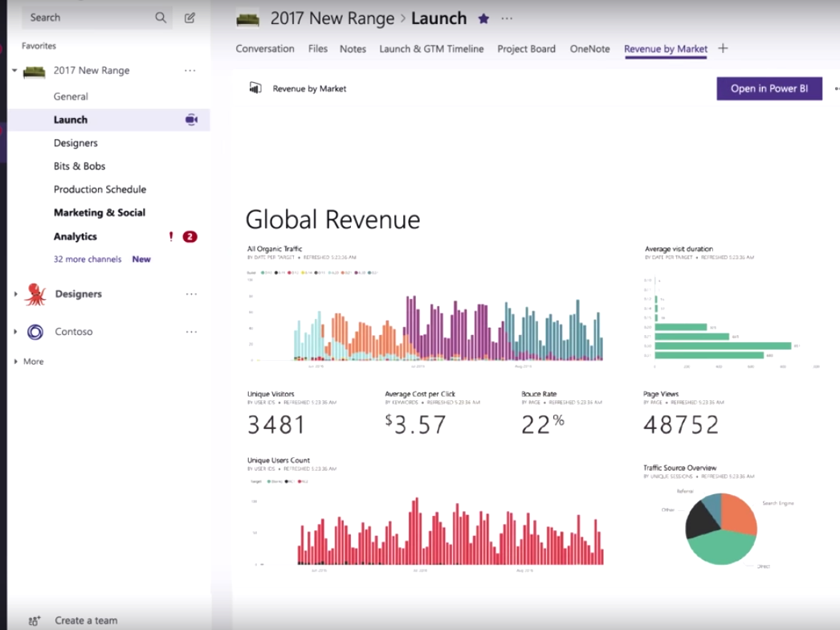Switch to the Project Board tab

pyautogui.click(x=526, y=49)
